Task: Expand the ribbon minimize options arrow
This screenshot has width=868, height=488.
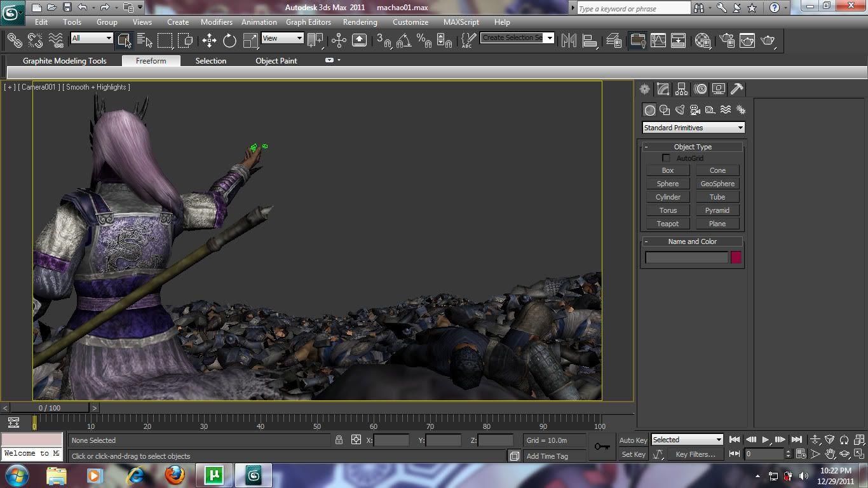Action: point(339,60)
